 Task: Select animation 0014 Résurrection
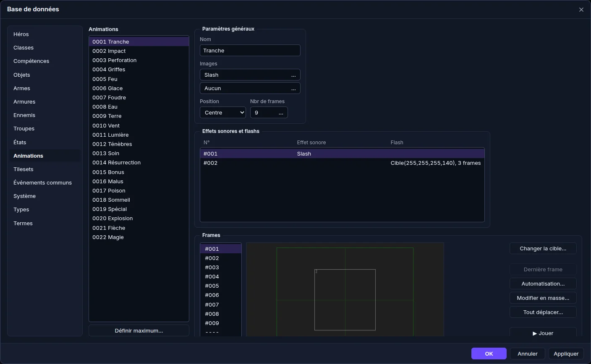139,162
